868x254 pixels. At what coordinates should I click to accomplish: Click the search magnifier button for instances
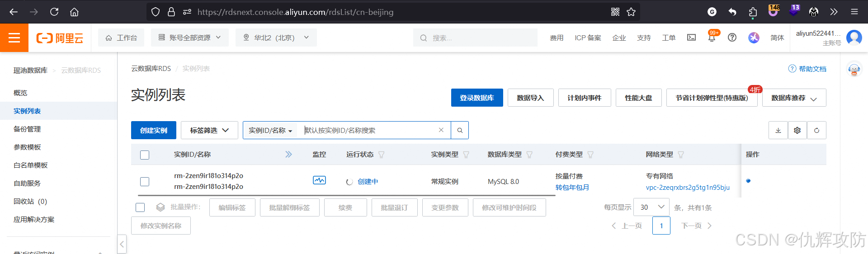pyautogui.click(x=460, y=130)
